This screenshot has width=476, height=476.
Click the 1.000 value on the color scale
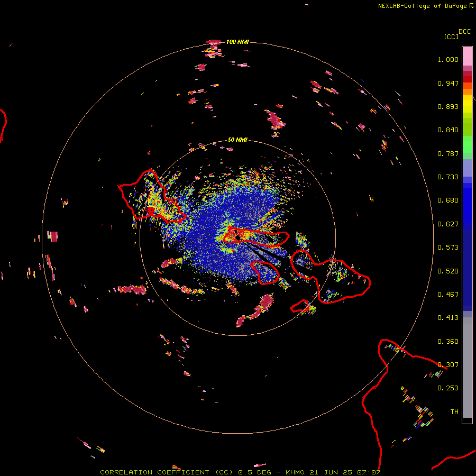pyautogui.click(x=448, y=59)
